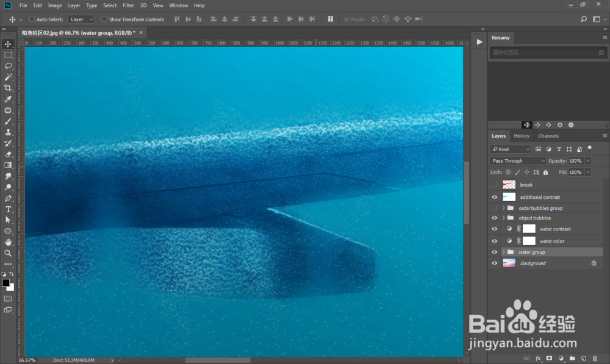Screen dimensions: 610x364
Task: Click the foreground color swatch
Action: (x=5, y=283)
